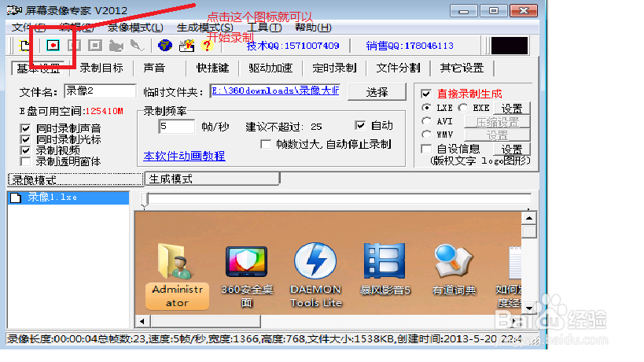Click the file icon beside 录像1.lxe
644x362 pixels.
tap(16, 198)
